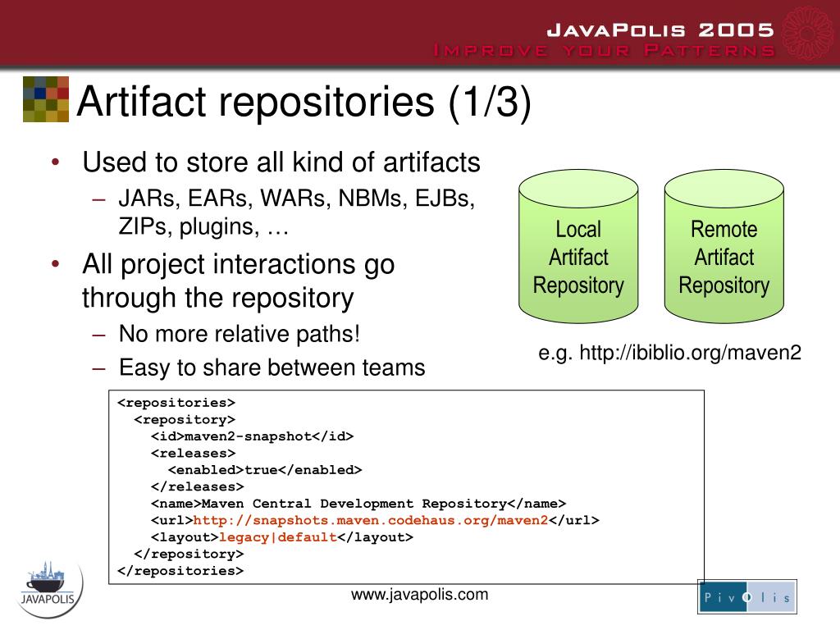840x630 pixels.
Task: Select the Local Artifact Repository cylinder
Action: coord(578,246)
